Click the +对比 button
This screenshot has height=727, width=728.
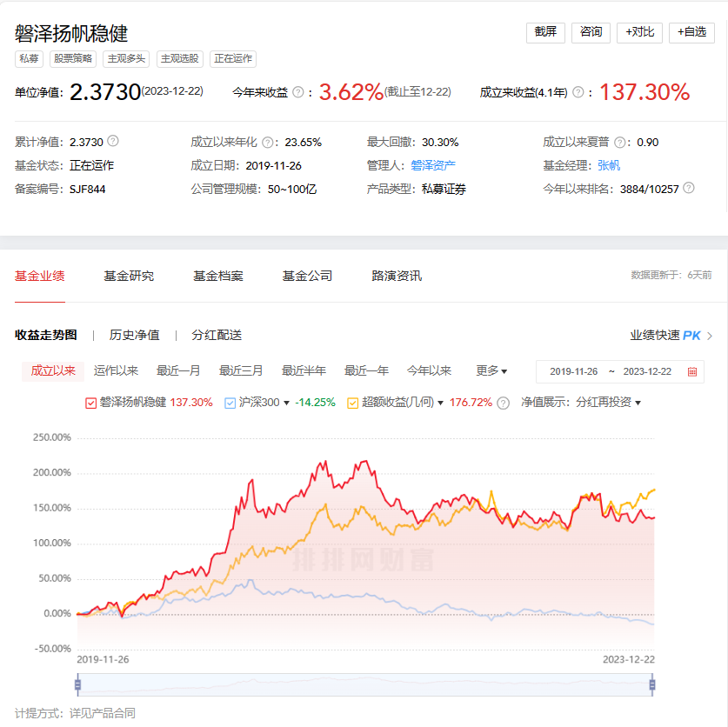pyautogui.click(x=639, y=32)
